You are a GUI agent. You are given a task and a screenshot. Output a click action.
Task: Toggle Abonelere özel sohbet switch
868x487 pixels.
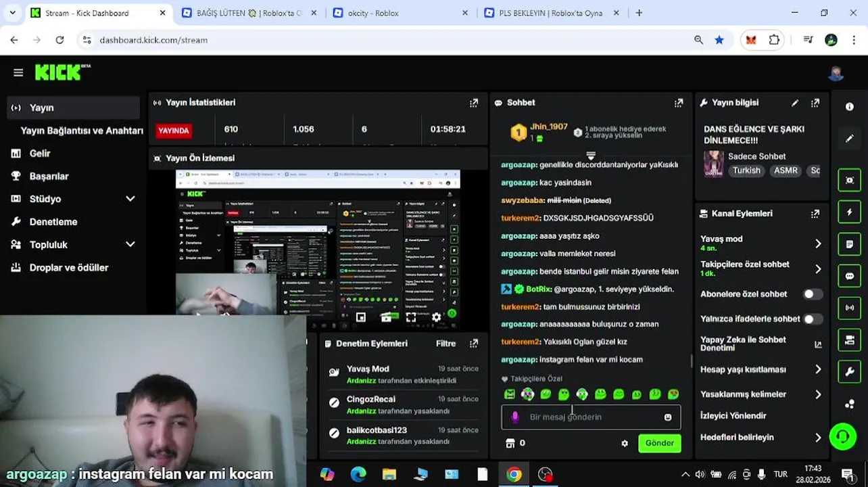click(x=813, y=294)
